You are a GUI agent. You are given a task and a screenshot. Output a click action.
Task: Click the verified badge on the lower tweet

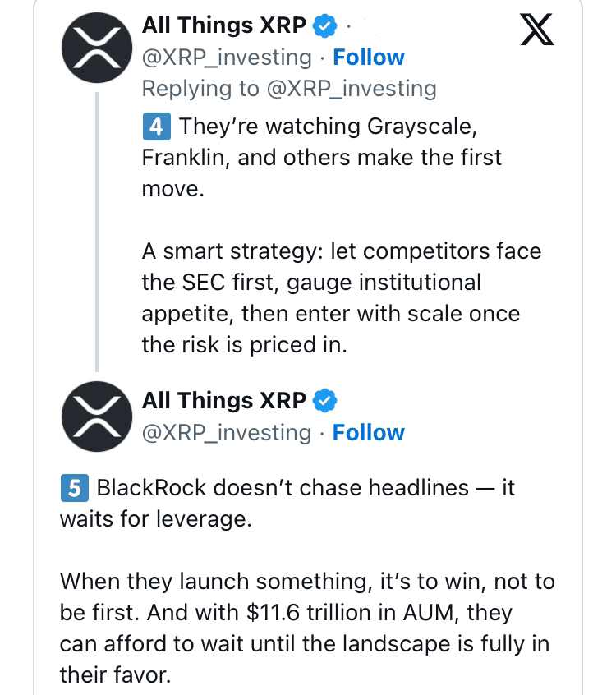point(325,401)
